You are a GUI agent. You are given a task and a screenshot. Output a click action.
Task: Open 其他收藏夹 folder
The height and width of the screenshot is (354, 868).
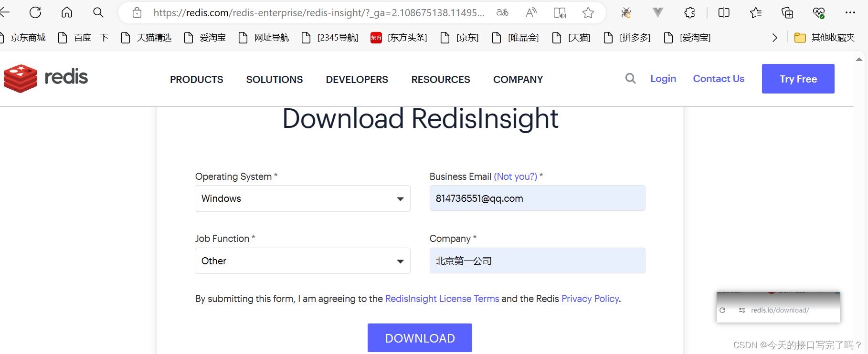[x=825, y=38]
